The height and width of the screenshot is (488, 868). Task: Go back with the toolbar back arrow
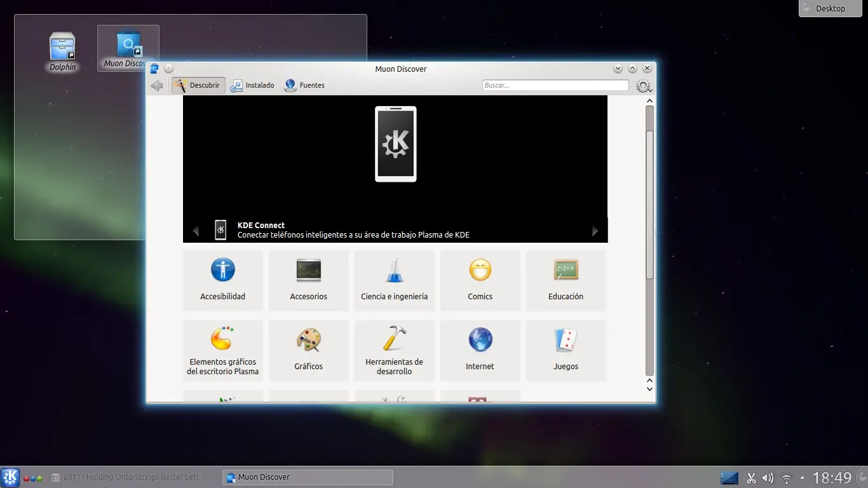[x=157, y=86]
